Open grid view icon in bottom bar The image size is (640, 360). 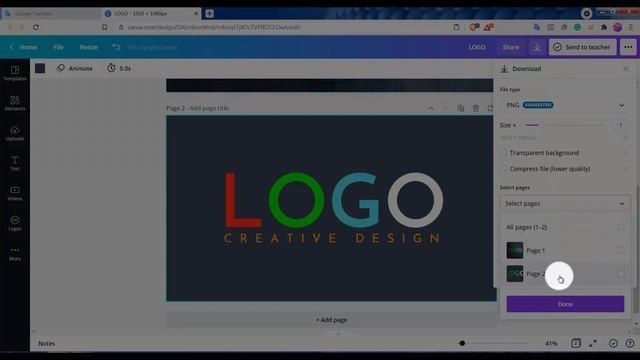[576, 343]
